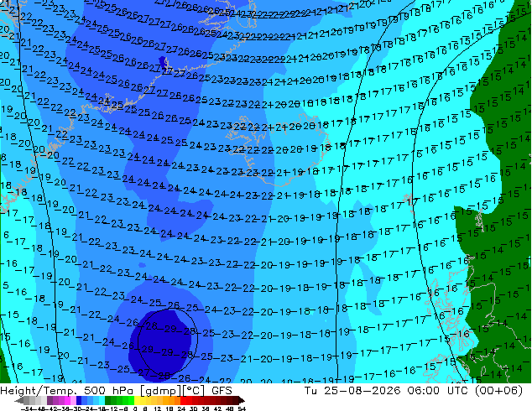Pick the dark green swatch at -12 on the scale
Viewport: 532px width, 411px height.
108,401
